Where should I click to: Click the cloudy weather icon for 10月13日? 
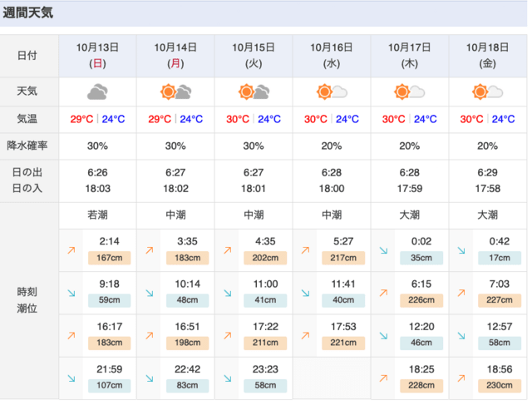coord(97,91)
